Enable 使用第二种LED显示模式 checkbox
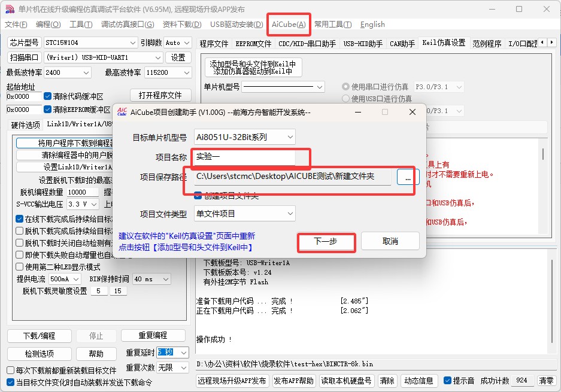The height and width of the screenshot is (392, 561). pos(20,267)
